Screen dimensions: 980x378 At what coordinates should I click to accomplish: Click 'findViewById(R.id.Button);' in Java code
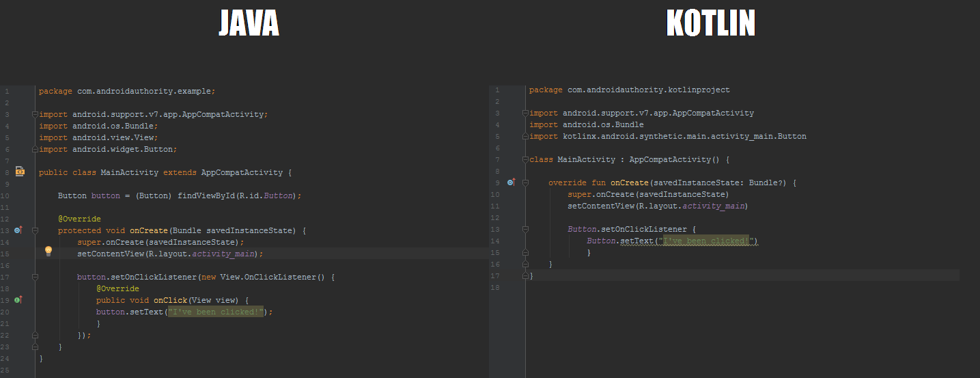coord(239,195)
